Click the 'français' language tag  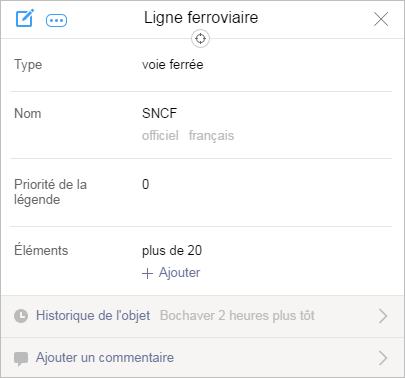click(211, 136)
